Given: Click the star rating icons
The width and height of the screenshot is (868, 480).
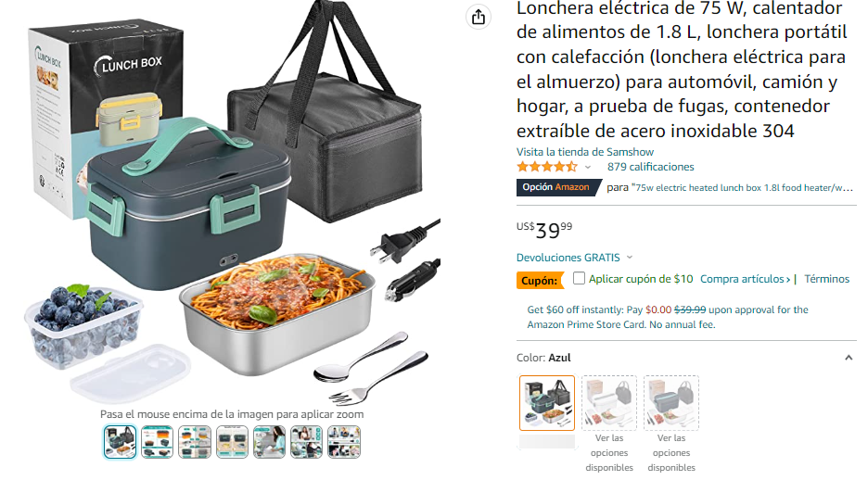Looking at the screenshot, I should [x=547, y=167].
